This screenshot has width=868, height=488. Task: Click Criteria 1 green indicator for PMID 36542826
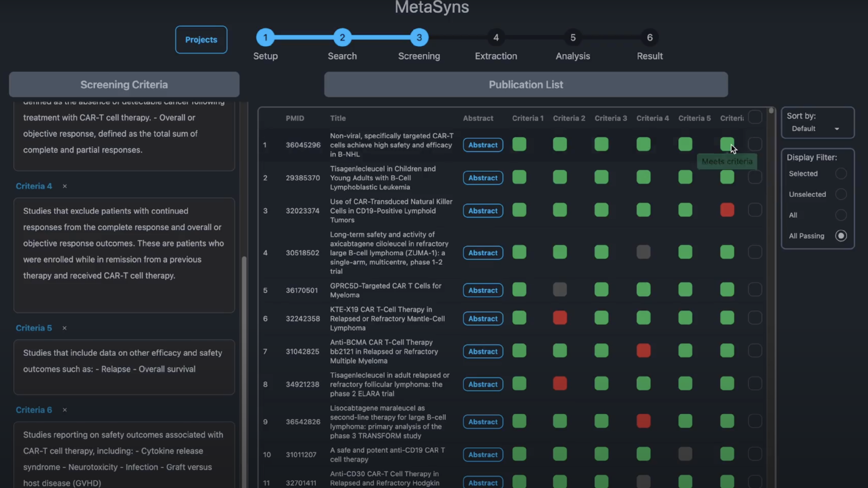519,421
